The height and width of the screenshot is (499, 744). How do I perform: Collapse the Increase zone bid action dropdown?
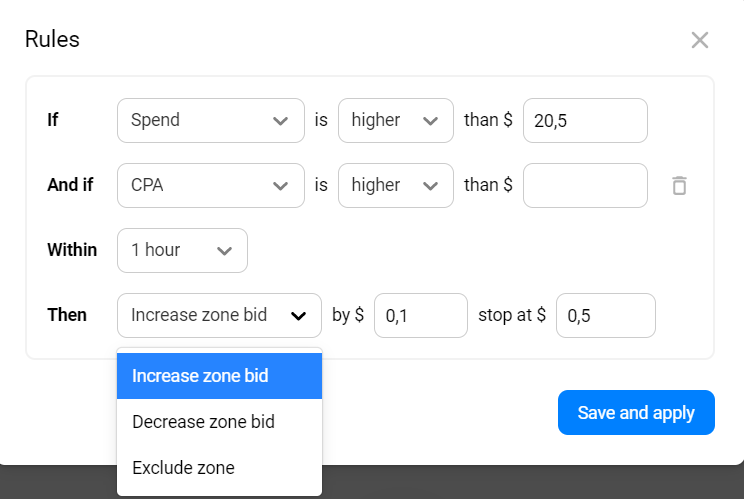pos(219,315)
